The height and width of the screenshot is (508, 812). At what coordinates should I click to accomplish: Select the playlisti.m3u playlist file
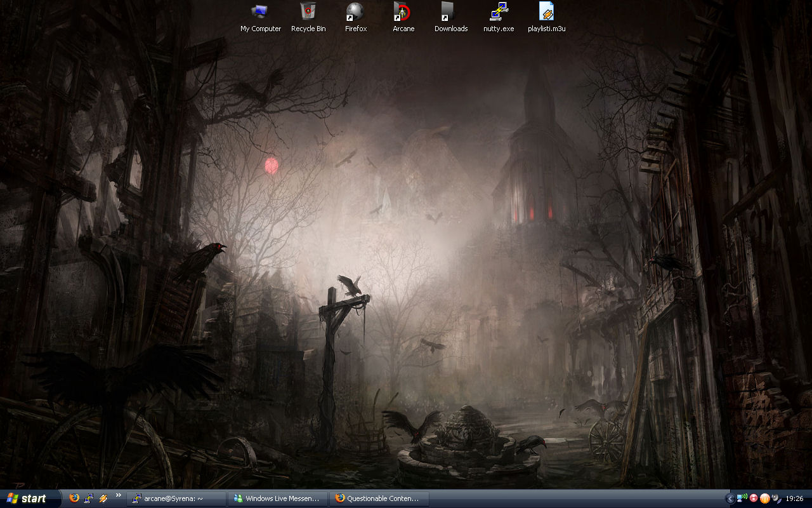pos(546,12)
